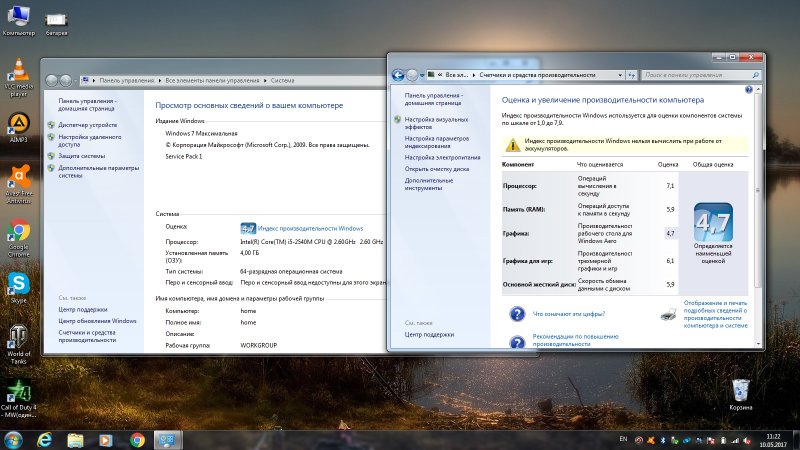Image resolution: width=800 pixels, height=450 pixels.
Task: Click the back arrow in performance window
Action: [398, 75]
